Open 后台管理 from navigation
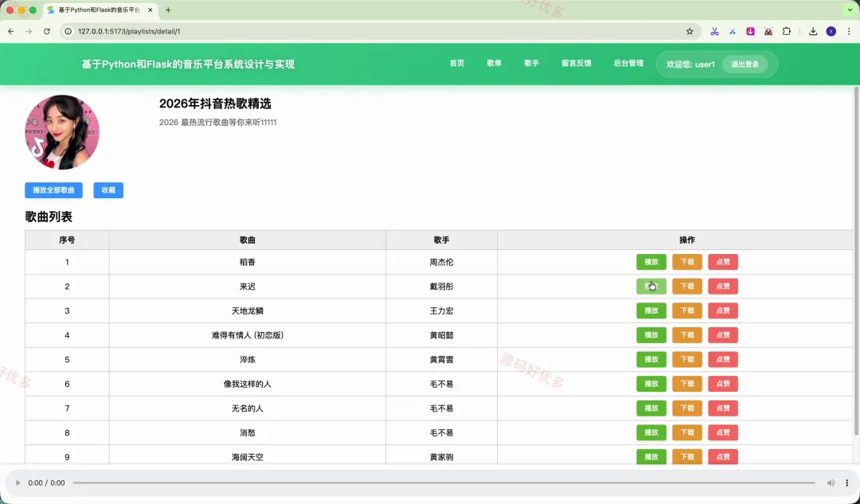This screenshot has width=860, height=504. (x=628, y=64)
